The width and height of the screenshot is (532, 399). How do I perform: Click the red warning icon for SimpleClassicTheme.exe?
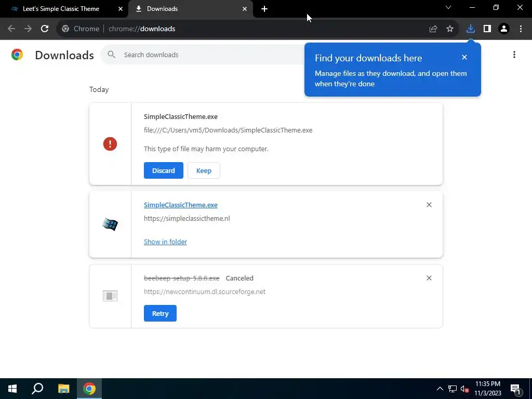(x=110, y=144)
